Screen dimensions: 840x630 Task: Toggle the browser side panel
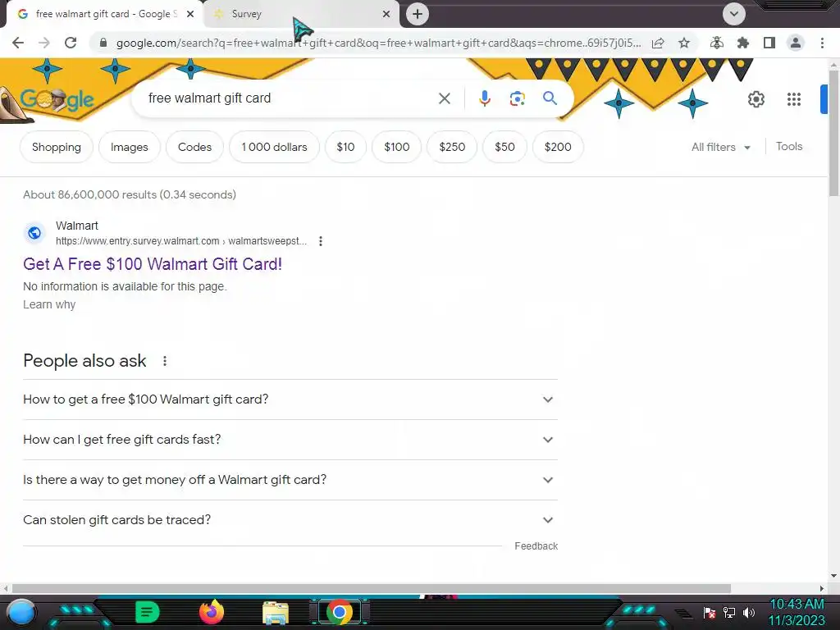click(769, 43)
